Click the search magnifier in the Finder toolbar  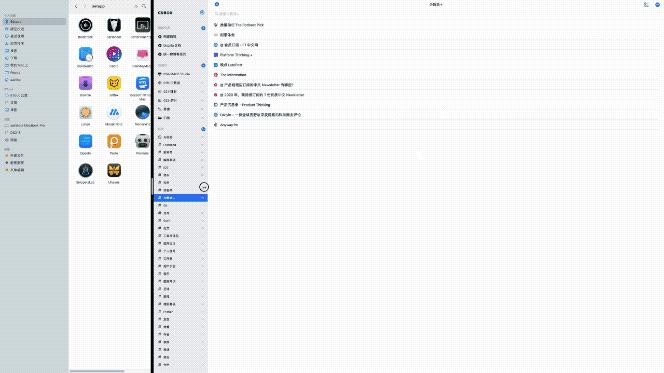click(144, 6)
